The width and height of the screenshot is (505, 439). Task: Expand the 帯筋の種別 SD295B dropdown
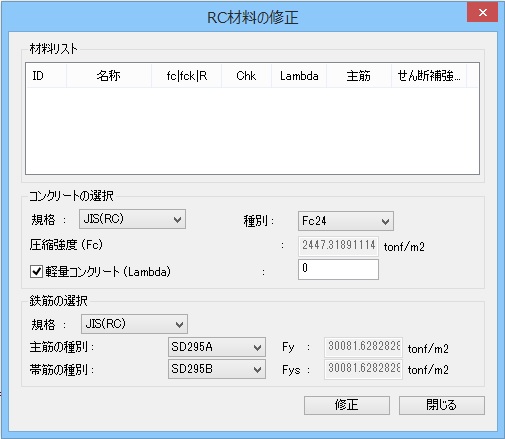(x=217, y=369)
